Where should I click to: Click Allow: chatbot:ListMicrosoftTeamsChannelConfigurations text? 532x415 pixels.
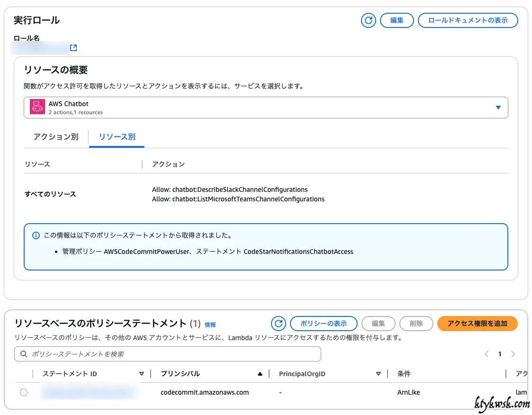(238, 199)
